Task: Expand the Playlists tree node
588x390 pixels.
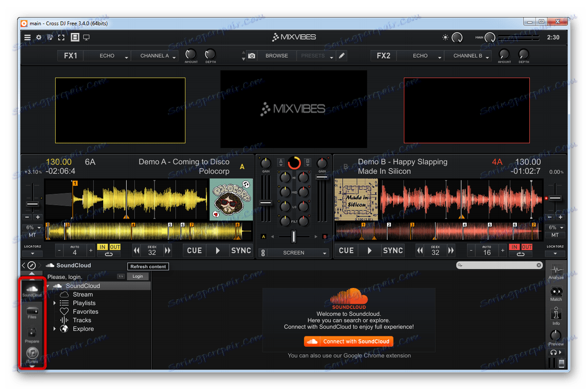Action: [x=55, y=303]
